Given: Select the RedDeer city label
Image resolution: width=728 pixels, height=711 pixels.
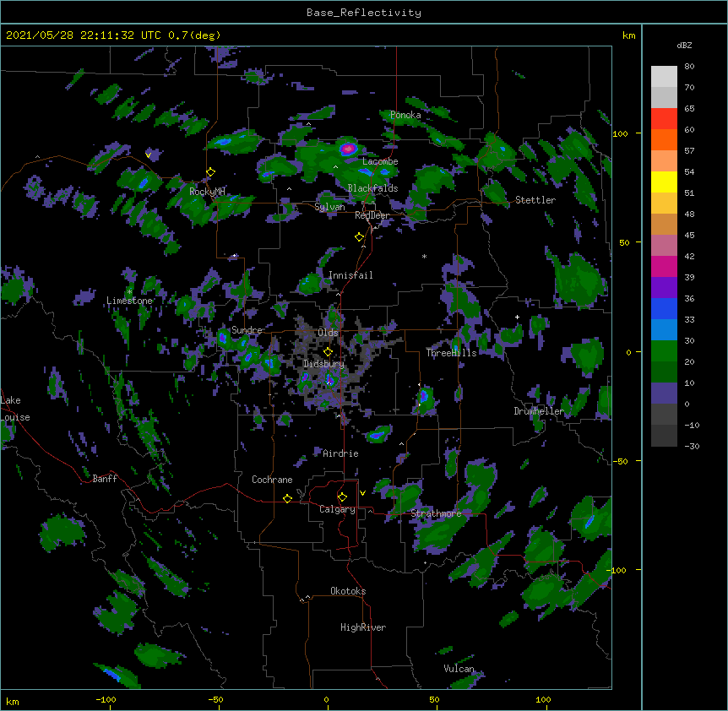Looking at the screenshot, I should (372, 215).
